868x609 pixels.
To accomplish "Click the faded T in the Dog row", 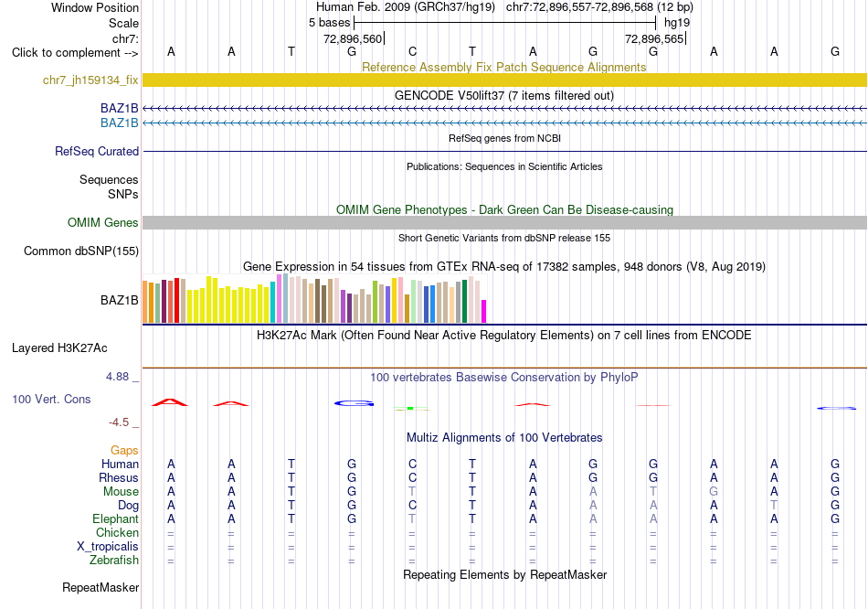I will point(774,505).
